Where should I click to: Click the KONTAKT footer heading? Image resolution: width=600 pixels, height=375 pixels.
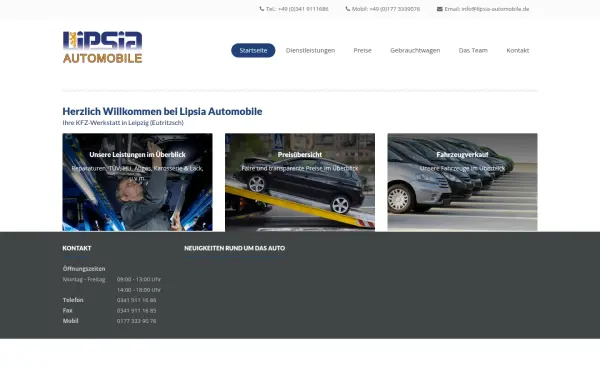click(77, 248)
